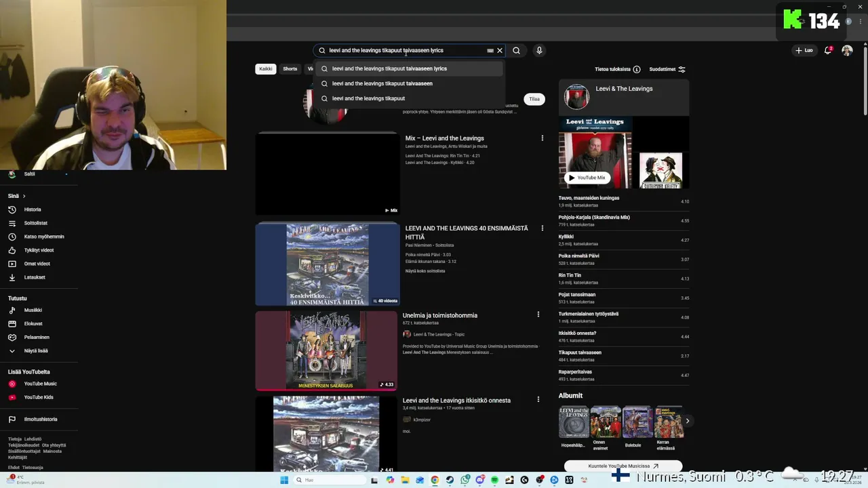Image resolution: width=868 pixels, height=488 pixels.
Task: Choose suggestion 'leevi and the leavings tikapuut taivaaseen lyrics'
Action: coord(410,68)
